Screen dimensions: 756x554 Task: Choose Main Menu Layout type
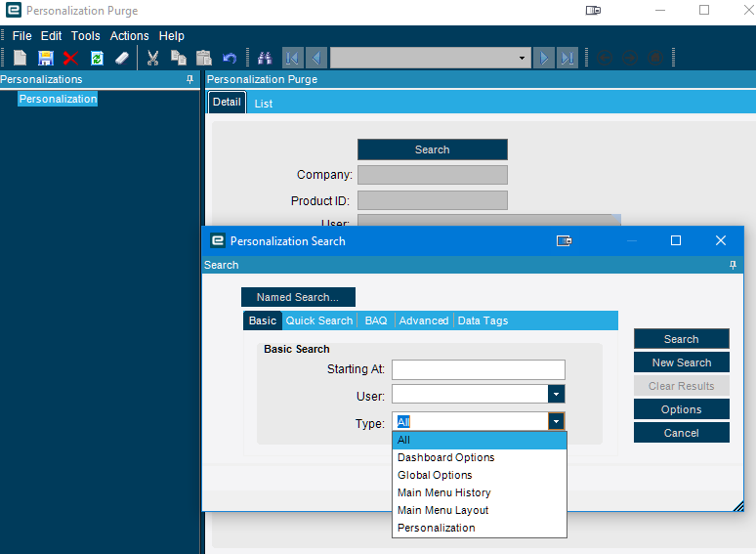pos(480,510)
